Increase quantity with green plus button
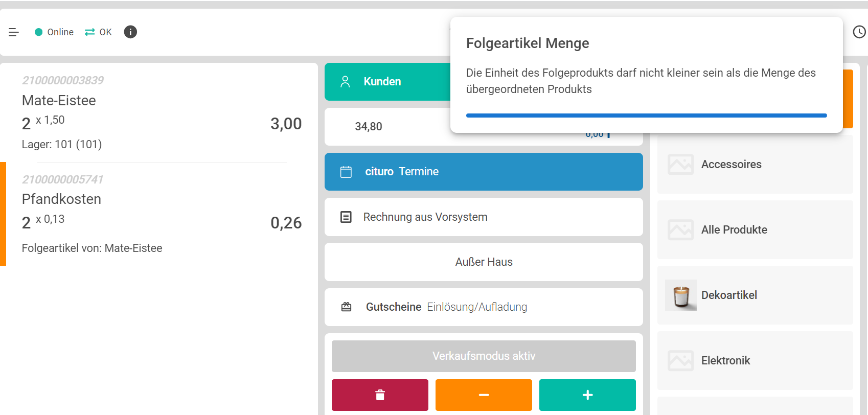This screenshot has height=415, width=868. pyautogui.click(x=587, y=395)
